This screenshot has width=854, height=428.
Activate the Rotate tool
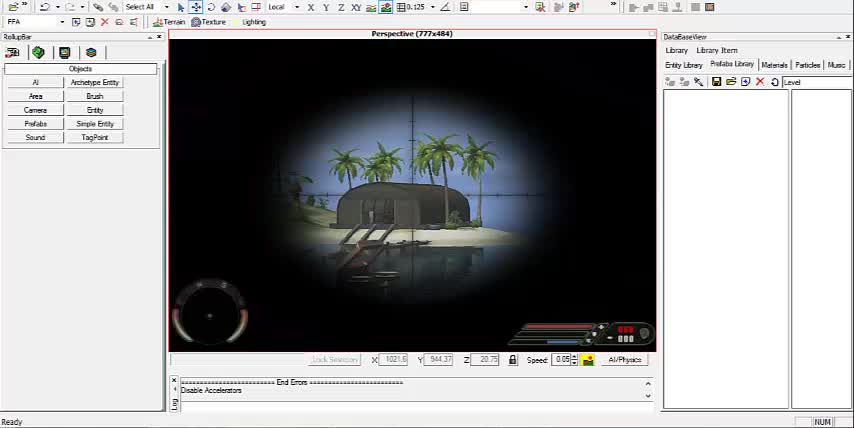[x=211, y=7]
